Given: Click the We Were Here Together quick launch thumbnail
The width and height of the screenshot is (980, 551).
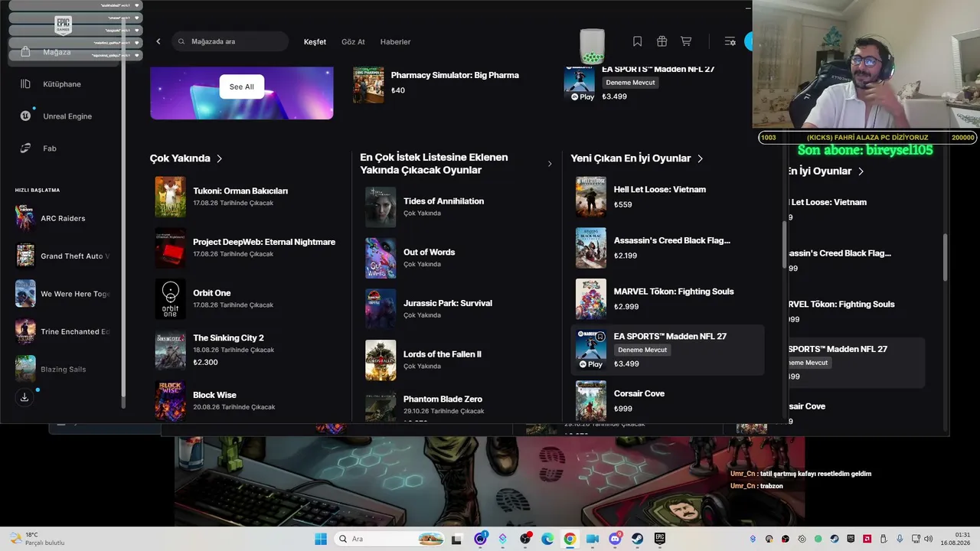Looking at the screenshot, I should coord(25,293).
